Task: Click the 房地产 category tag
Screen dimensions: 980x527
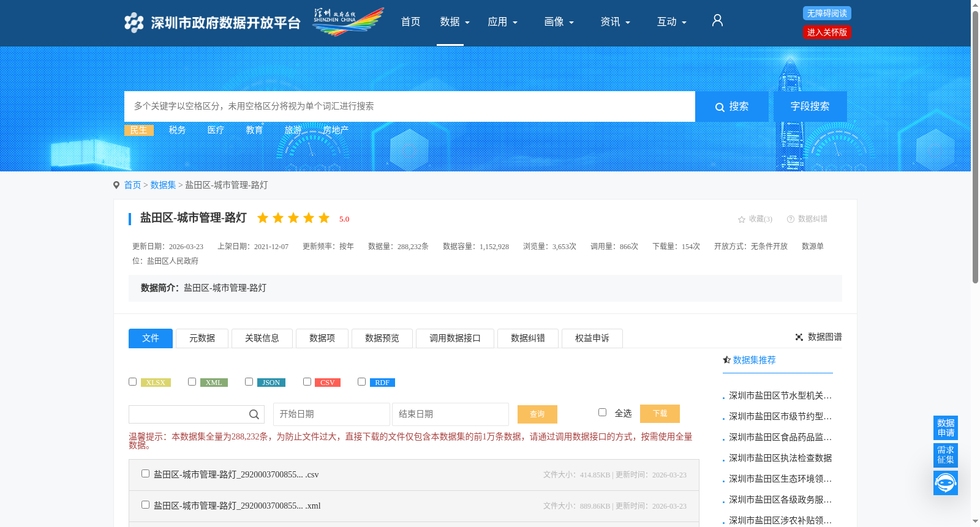Action: coord(336,130)
